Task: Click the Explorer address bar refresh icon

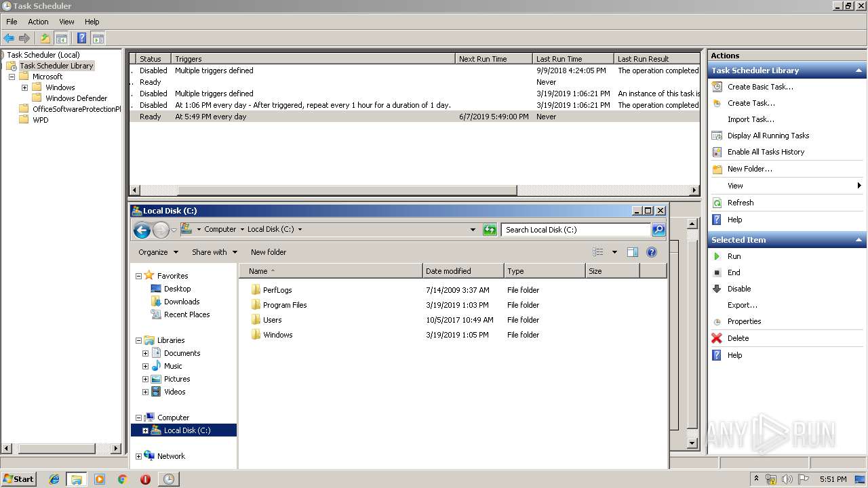Action: tap(490, 230)
